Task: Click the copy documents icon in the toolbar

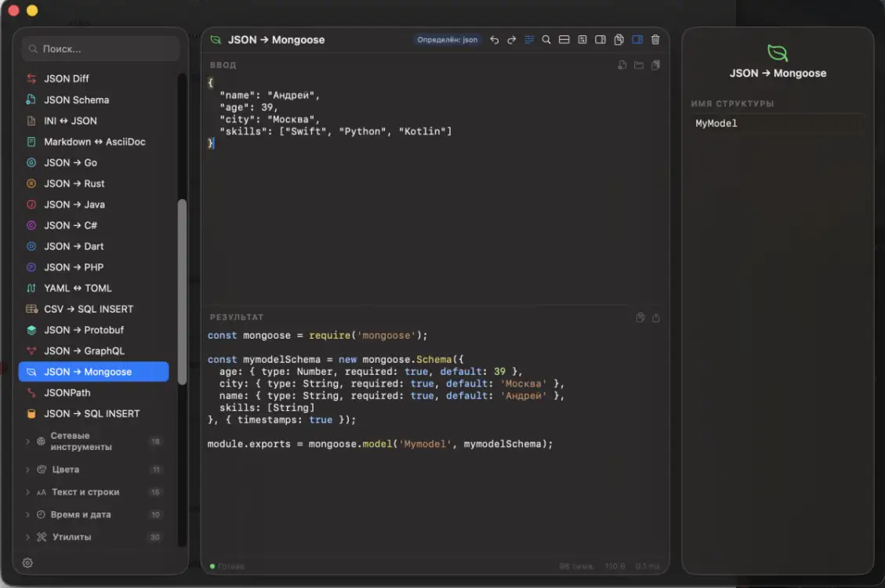Action: [619, 39]
